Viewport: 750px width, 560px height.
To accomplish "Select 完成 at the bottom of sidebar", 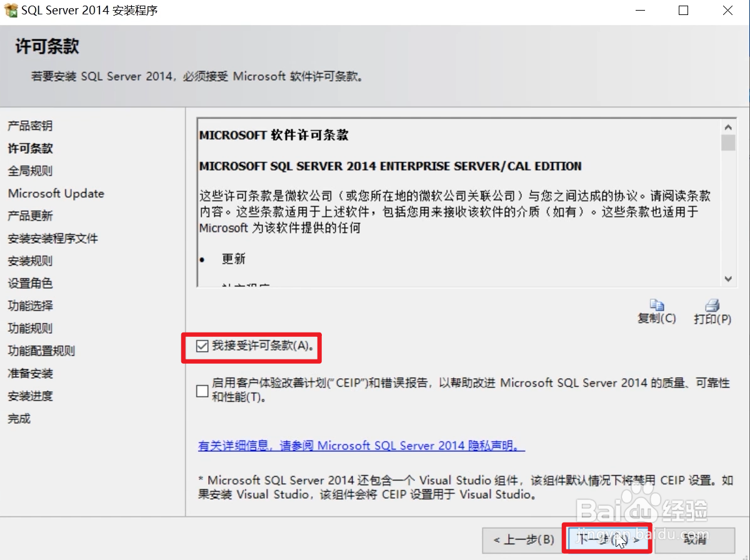I will [x=18, y=418].
